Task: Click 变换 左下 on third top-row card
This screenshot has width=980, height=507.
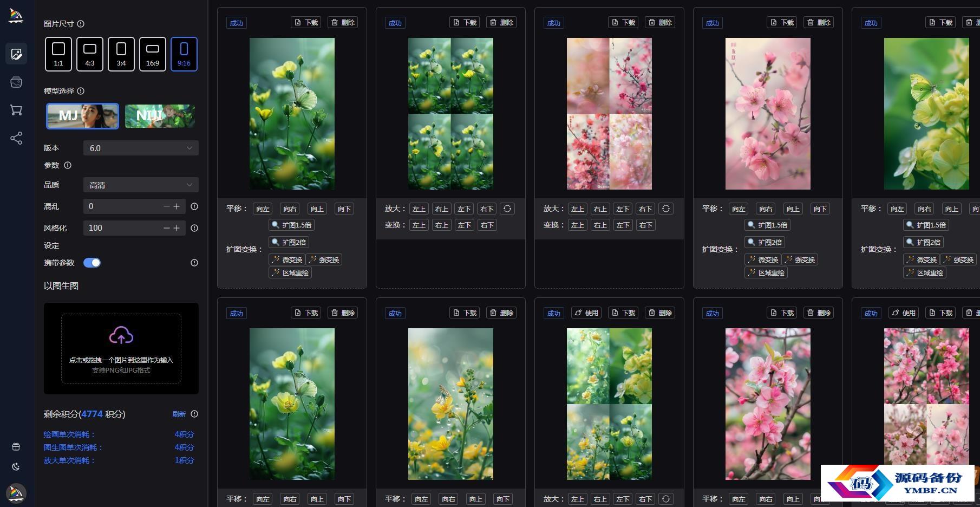Action: [x=623, y=225]
